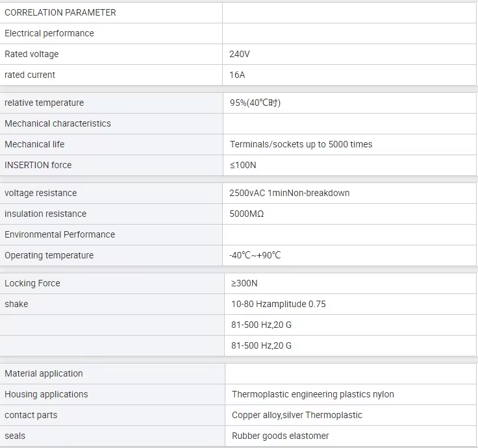This screenshot has height=448, width=478.
Task: Click the CORRELATION PARAMETER header cell
Action: point(111,13)
